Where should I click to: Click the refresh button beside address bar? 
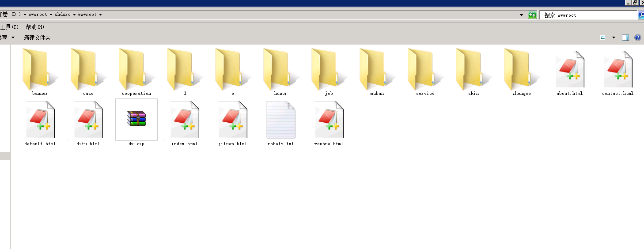[x=532, y=15]
